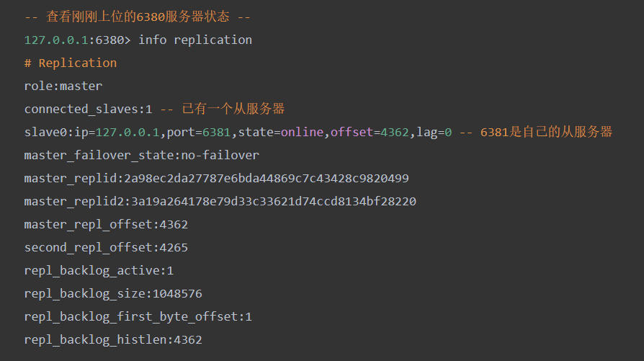This screenshot has width=644, height=361.
Task: Click the 'info replication' command text
Action: coord(195,40)
